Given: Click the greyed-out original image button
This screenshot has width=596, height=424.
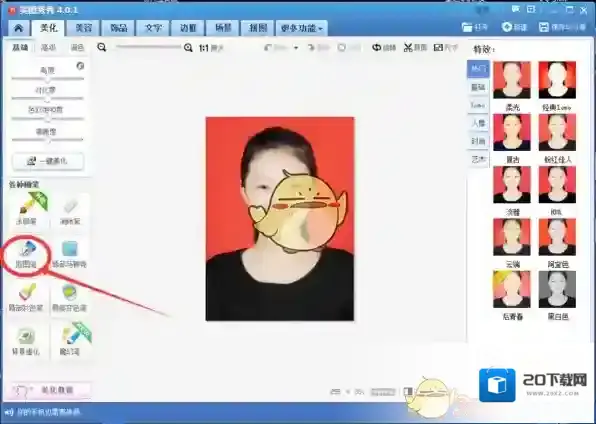Looking at the screenshot, I should coord(349,48).
